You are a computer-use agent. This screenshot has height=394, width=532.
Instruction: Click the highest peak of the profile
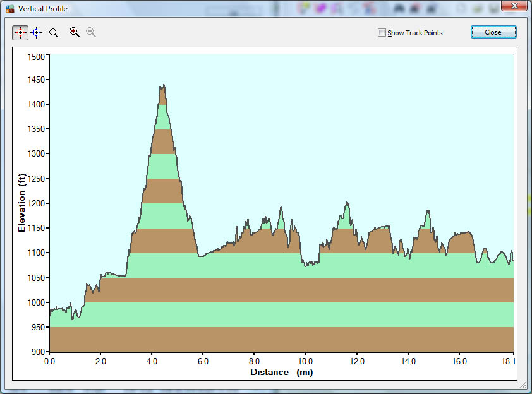click(163, 85)
